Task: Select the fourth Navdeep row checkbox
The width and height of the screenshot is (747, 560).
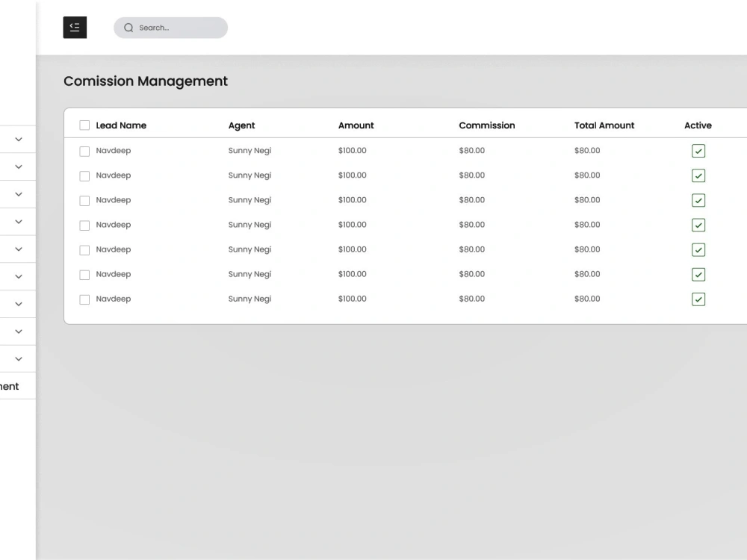Action: click(84, 225)
